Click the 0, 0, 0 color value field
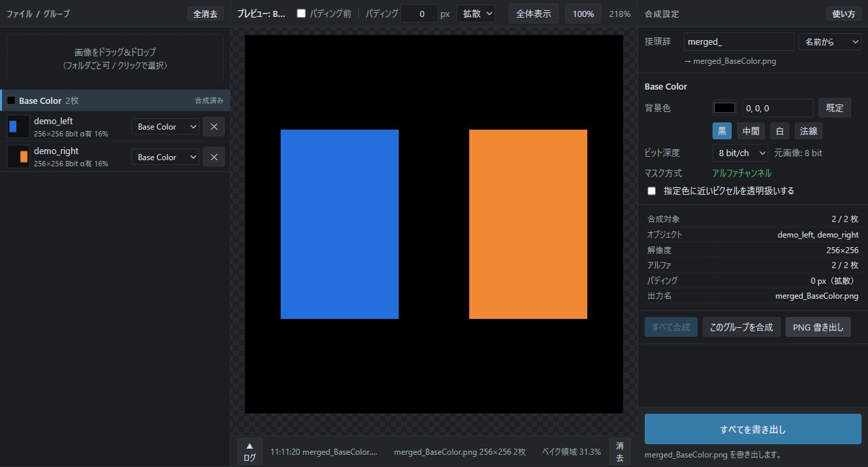This screenshot has width=868, height=467. (x=777, y=107)
